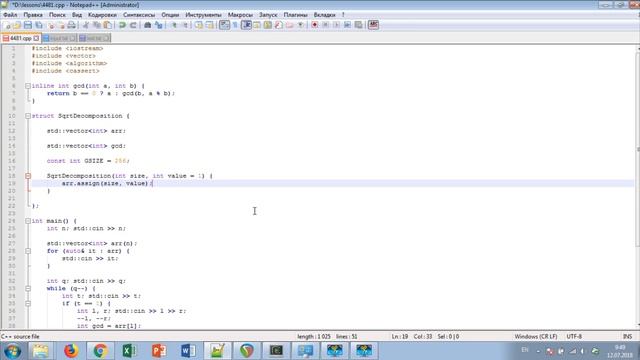
Task: Toggle Show All Characters pilcrow icon
Action: click(x=235, y=25)
